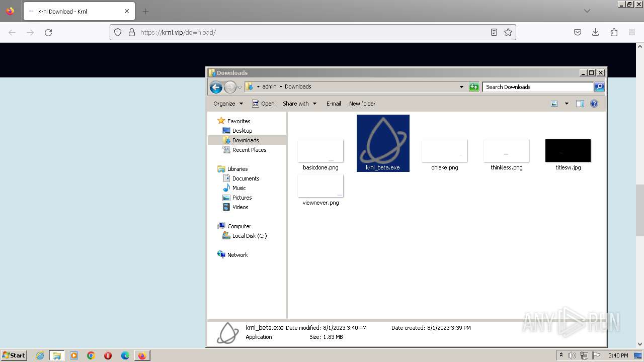Open the Pocket save icon
Image resolution: width=644 pixels, height=362 pixels.
(578, 32)
